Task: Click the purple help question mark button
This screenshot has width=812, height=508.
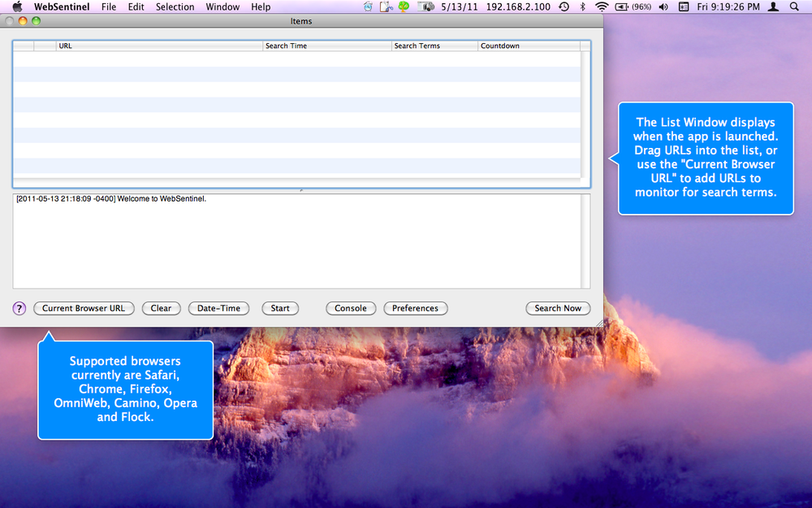Action: coord(19,308)
